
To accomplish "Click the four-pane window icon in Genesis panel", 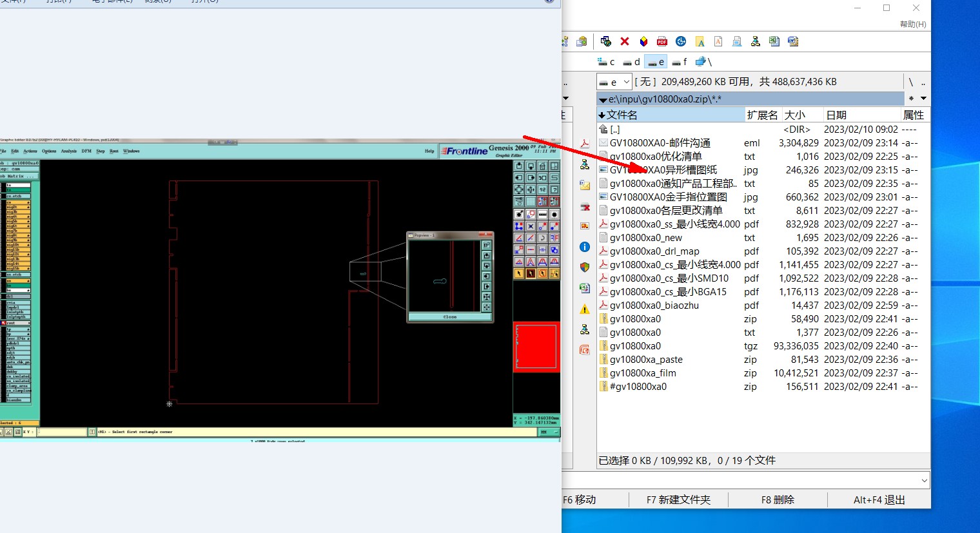I will click(x=554, y=166).
